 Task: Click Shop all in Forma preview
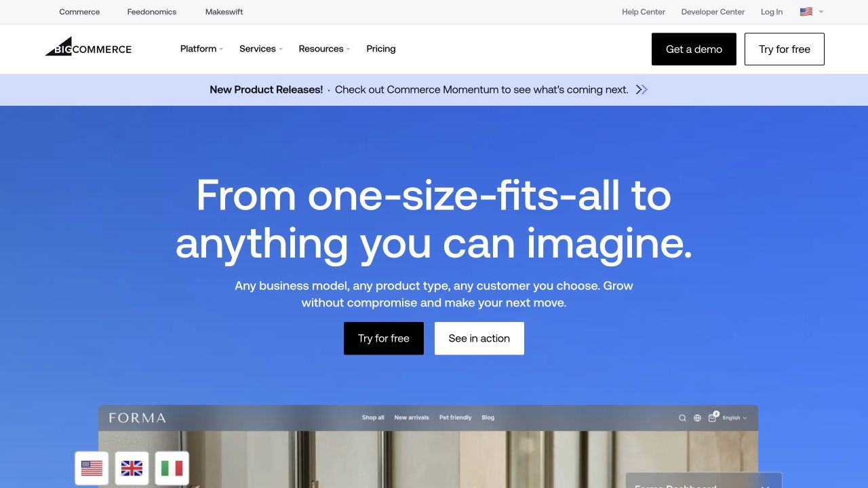coord(373,418)
